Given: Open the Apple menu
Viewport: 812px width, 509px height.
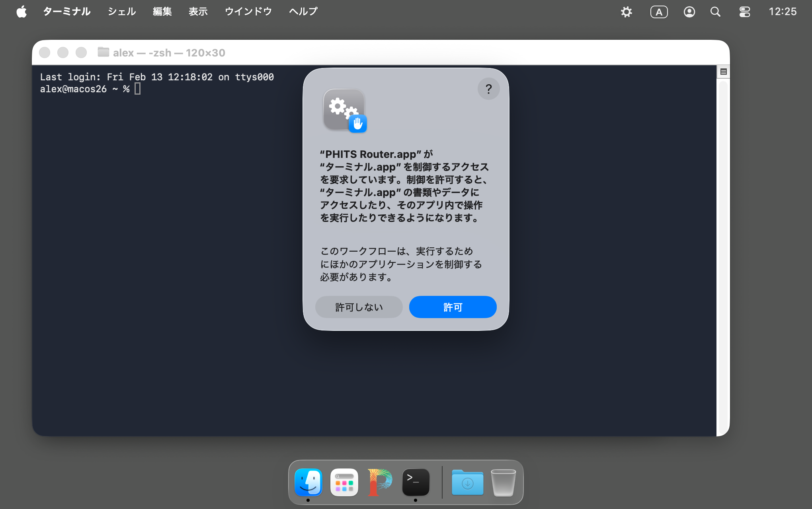Looking at the screenshot, I should tap(21, 12).
